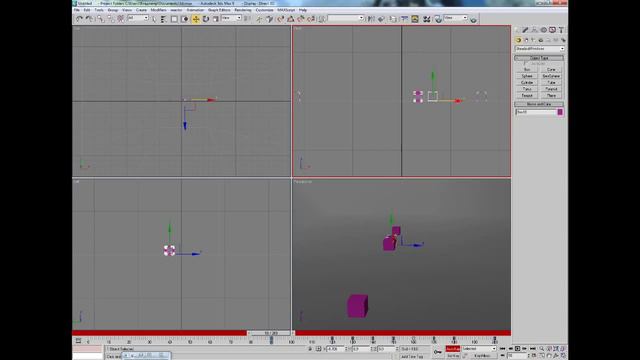Open the Selected key filter dropdown
The width and height of the screenshot is (640, 360).
[479, 349]
